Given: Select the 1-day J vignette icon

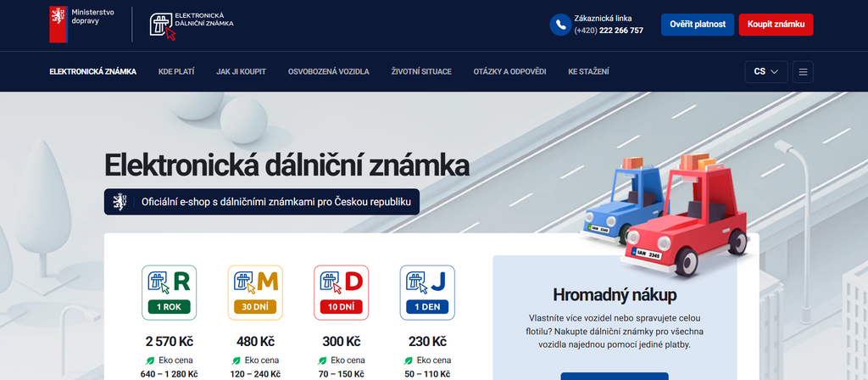Looking at the screenshot, I should [x=427, y=292].
